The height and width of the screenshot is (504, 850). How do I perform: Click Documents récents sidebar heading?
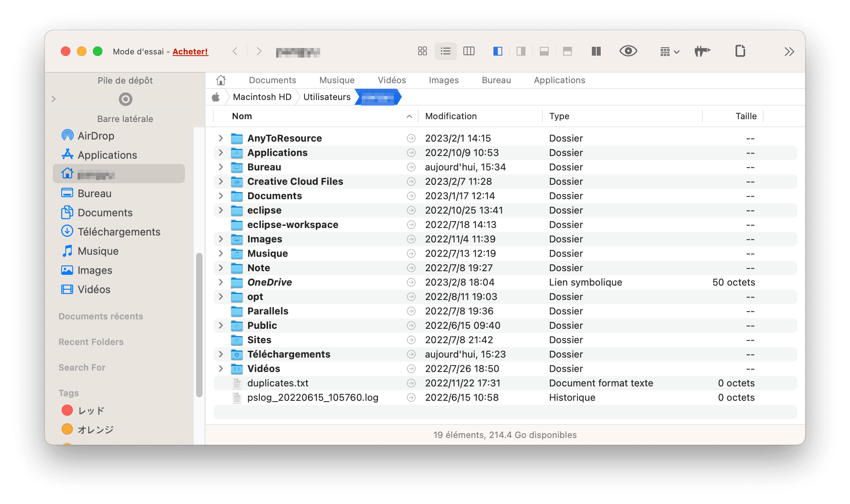(101, 316)
